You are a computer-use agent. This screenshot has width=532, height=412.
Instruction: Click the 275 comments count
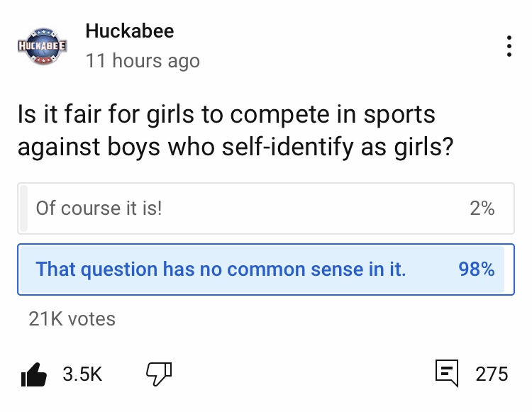[x=492, y=374]
